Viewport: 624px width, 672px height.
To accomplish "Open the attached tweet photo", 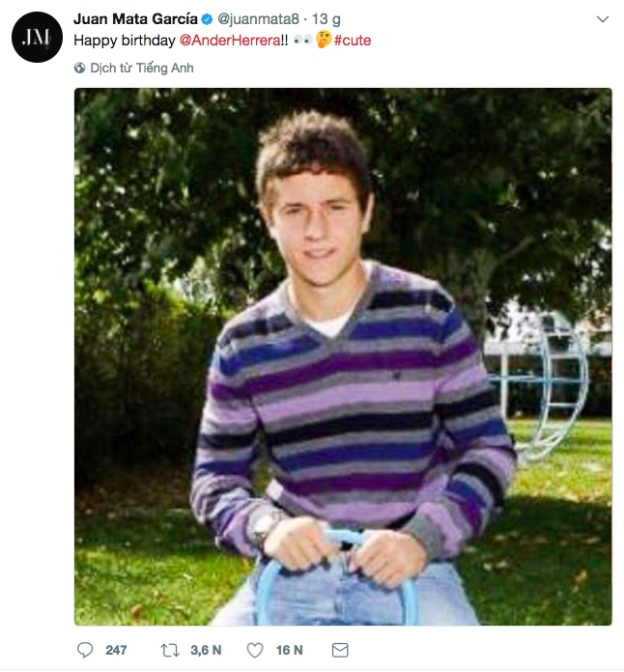I will click(343, 356).
